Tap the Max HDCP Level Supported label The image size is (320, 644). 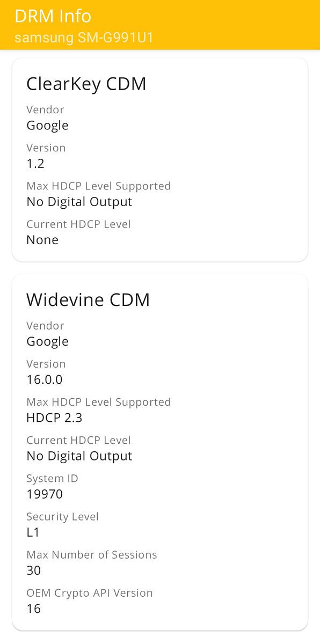[99, 186]
